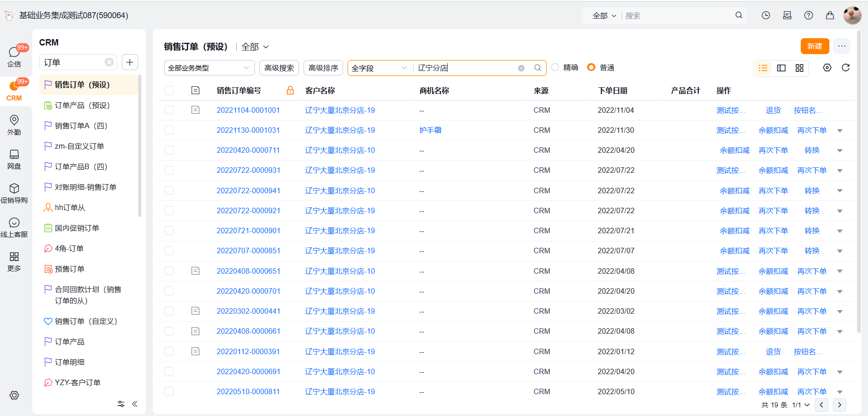Open the history clock icon in header
The image size is (868, 416).
click(x=766, y=15)
